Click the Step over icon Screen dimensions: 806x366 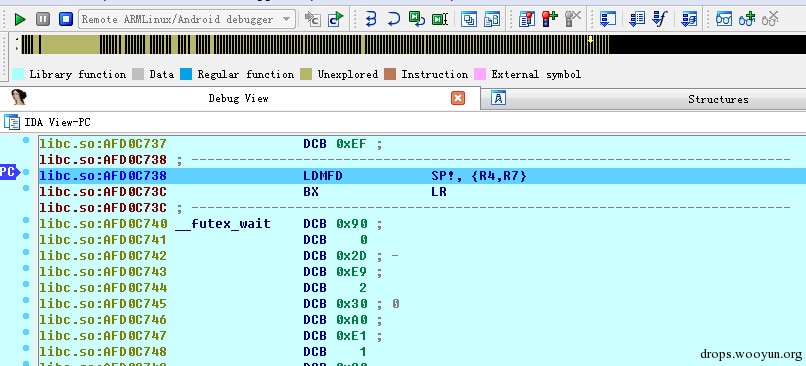[393, 20]
